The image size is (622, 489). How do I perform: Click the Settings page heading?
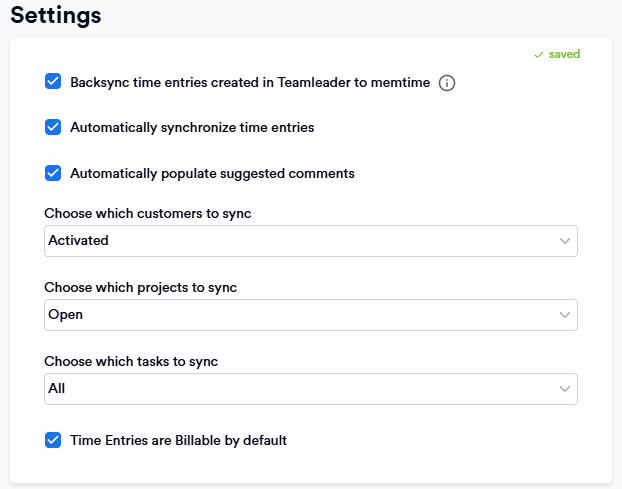pyautogui.click(x=56, y=16)
